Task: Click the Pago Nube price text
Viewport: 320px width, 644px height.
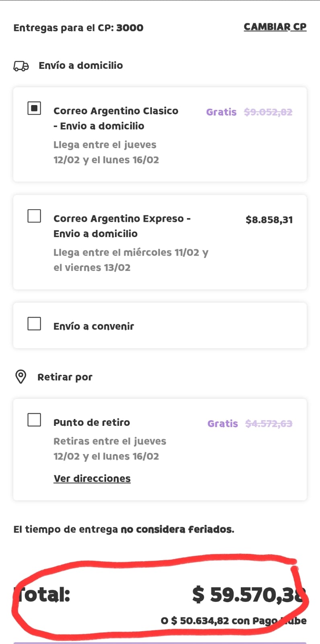Action: click(x=233, y=621)
